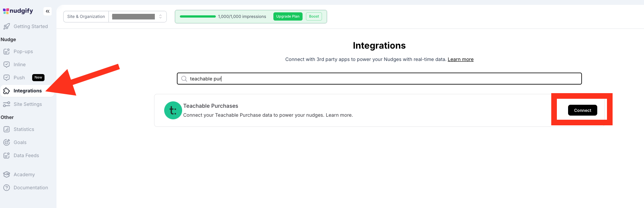Select Integrations in sidebar
644x208 pixels.
point(27,91)
